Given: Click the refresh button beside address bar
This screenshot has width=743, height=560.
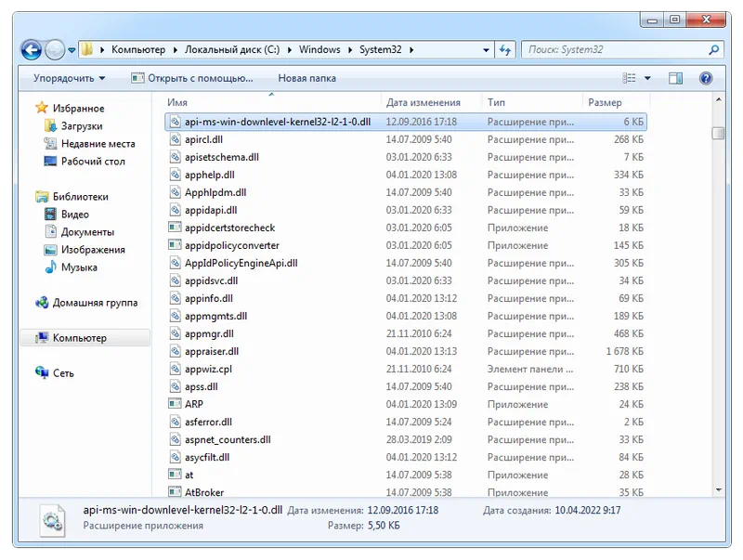Looking at the screenshot, I should (505, 50).
